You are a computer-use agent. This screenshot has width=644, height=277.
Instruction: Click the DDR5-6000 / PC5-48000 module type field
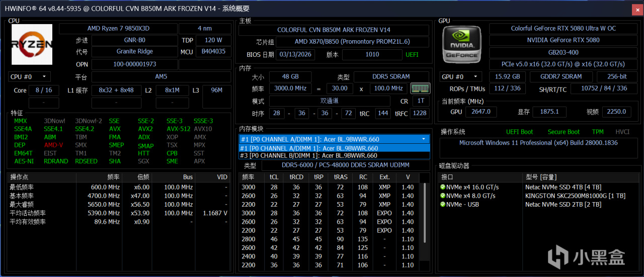click(x=345, y=165)
